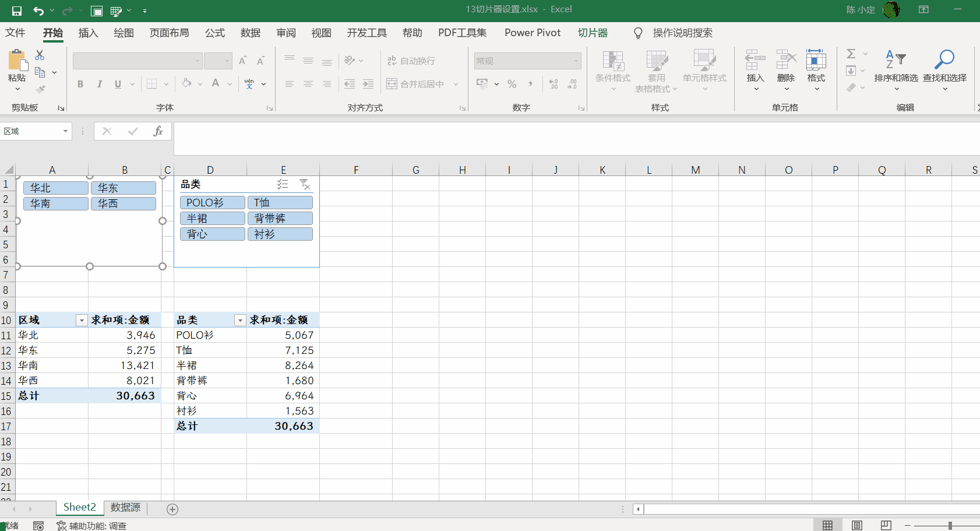Click the 合并后居中 merge button
The image size is (980, 531).
[415, 84]
